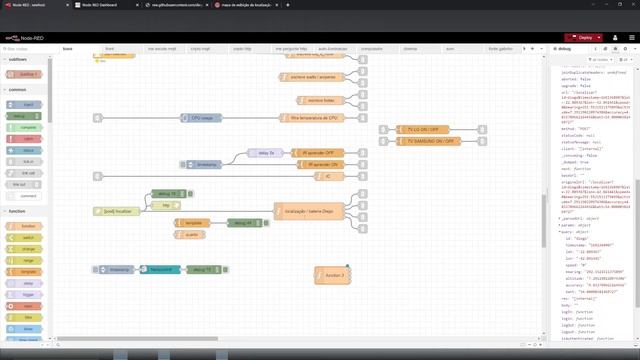The width and height of the screenshot is (640, 360).
Task: Click the canvas horizontal scrollbar thumb
Action: 138,338
